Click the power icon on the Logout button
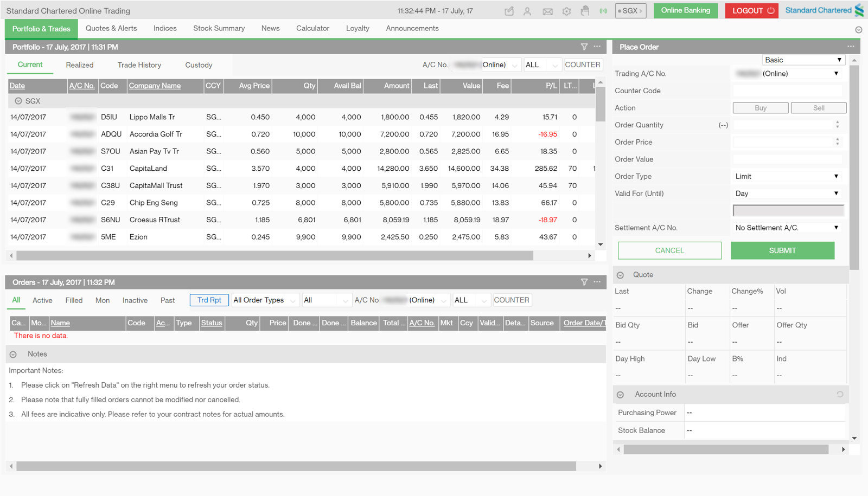Screen dimensions: 868x496 click(770, 10)
